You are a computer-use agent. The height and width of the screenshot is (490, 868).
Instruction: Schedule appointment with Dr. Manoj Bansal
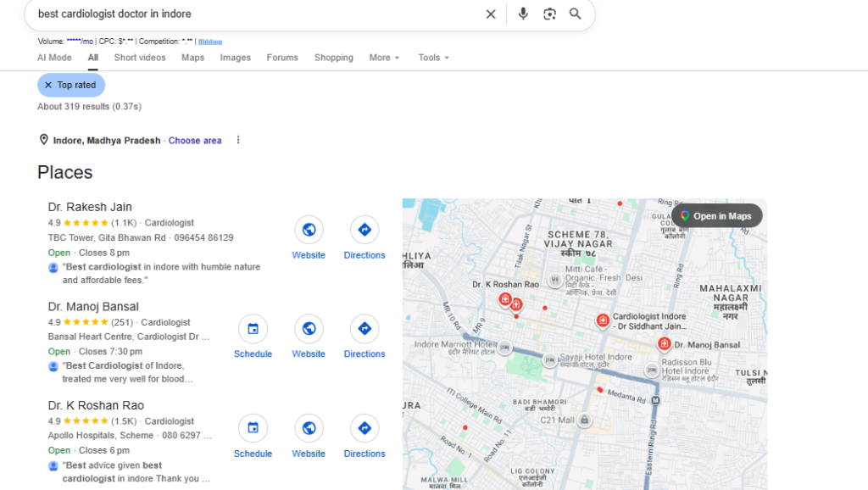coord(253,329)
